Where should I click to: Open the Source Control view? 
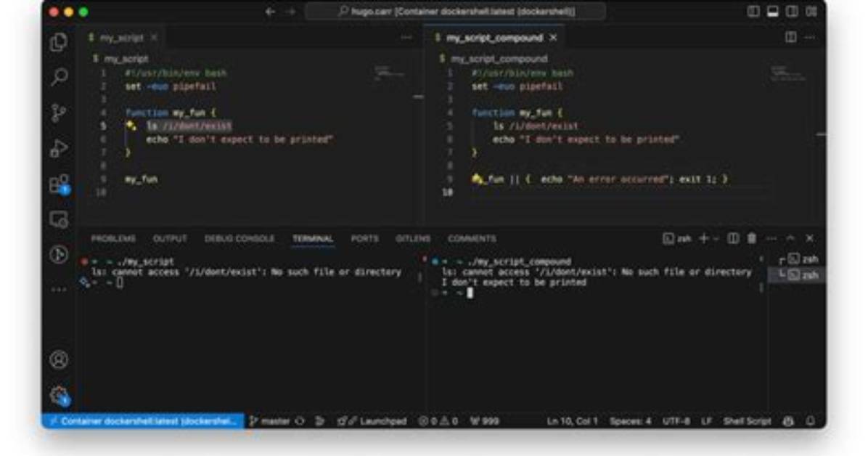[59, 113]
